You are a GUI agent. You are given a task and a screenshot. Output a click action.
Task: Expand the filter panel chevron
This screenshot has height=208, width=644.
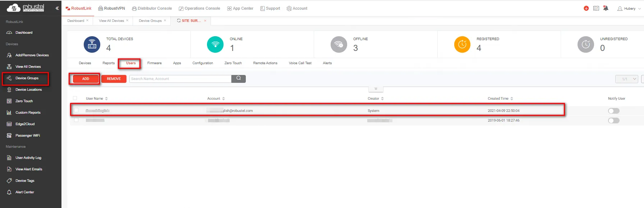376,89
